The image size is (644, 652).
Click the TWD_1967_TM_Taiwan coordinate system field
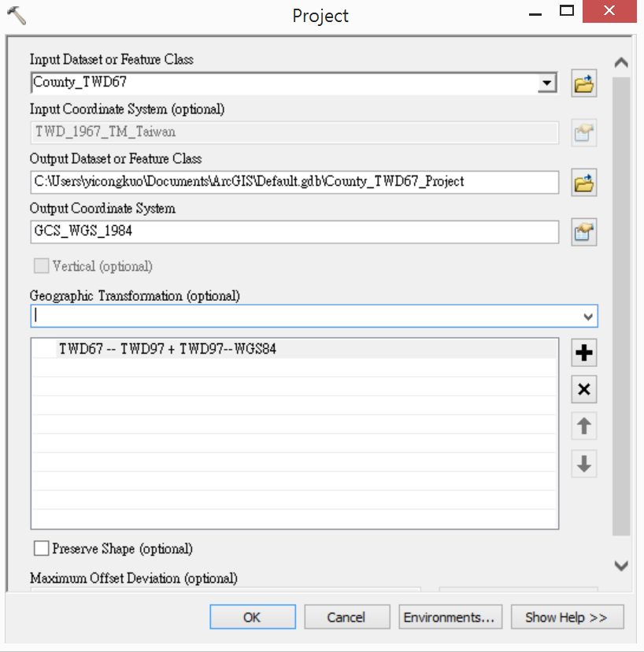pyautogui.click(x=294, y=132)
